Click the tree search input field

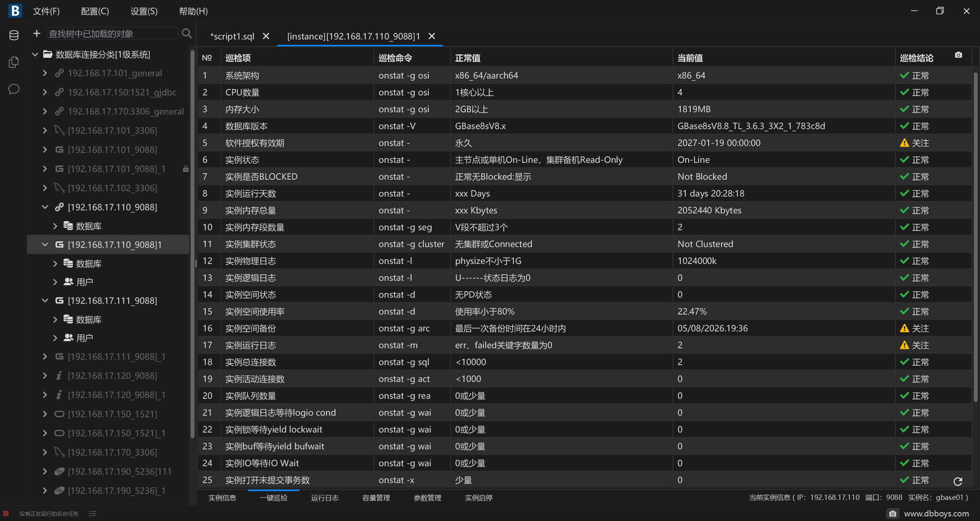coord(113,34)
